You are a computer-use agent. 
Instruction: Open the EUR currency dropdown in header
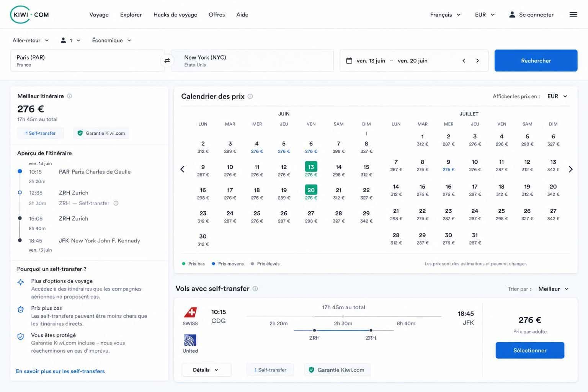485,15
